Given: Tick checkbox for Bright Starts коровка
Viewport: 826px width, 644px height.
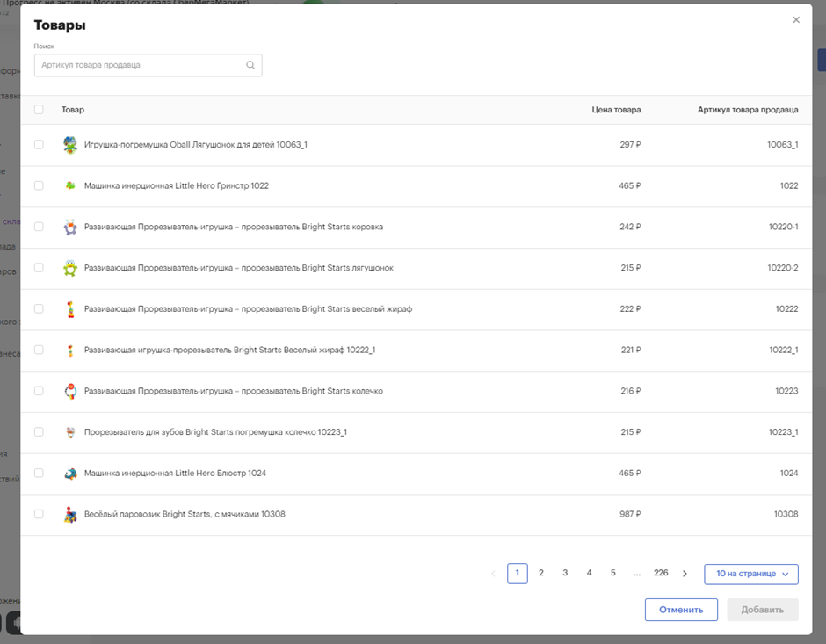Looking at the screenshot, I should [39, 227].
